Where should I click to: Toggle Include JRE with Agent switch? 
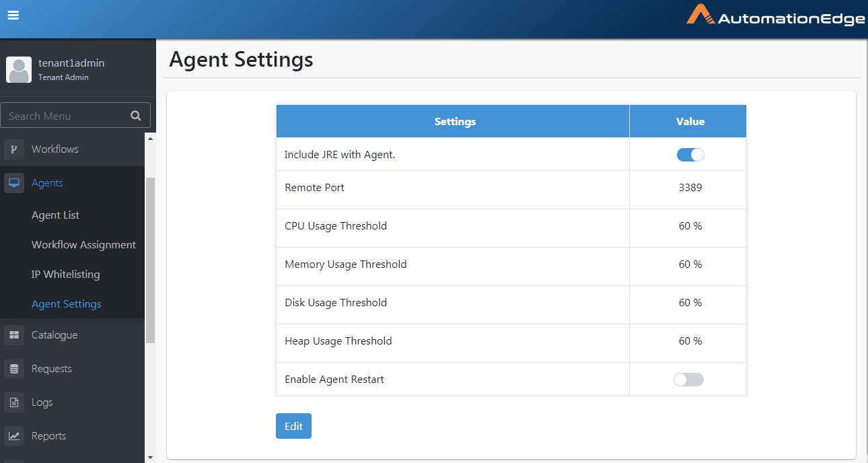(690, 155)
